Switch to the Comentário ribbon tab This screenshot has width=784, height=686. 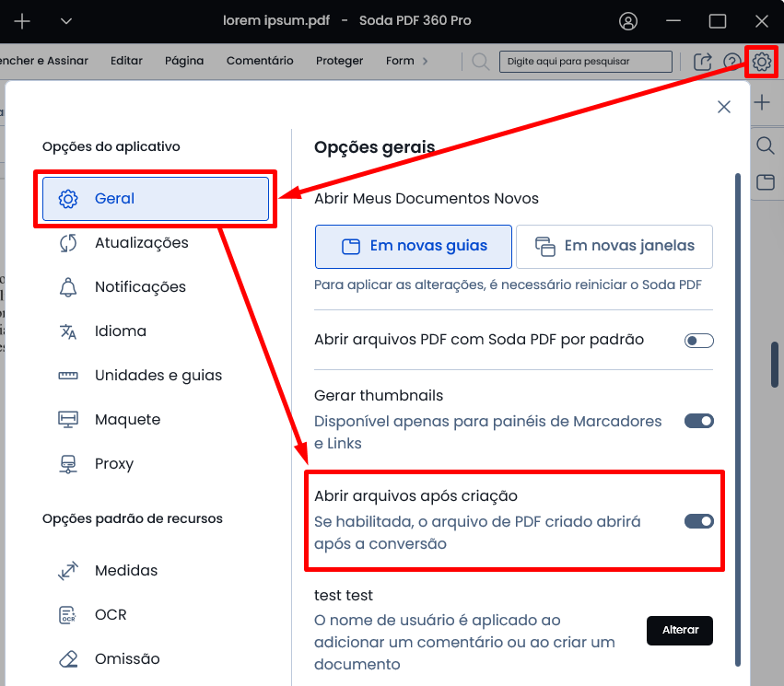coord(260,61)
